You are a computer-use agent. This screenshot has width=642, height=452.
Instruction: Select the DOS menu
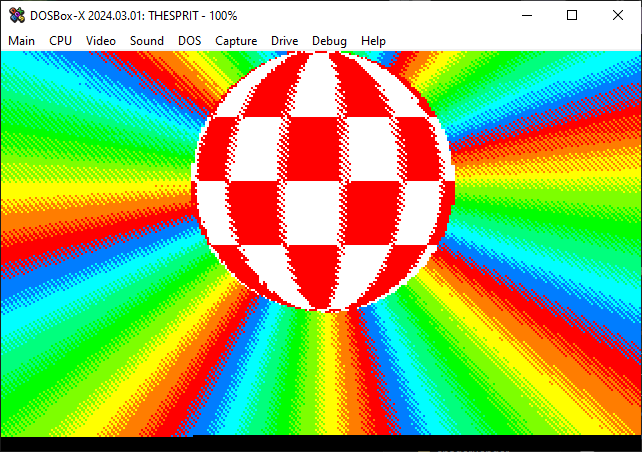tap(190, 40)
